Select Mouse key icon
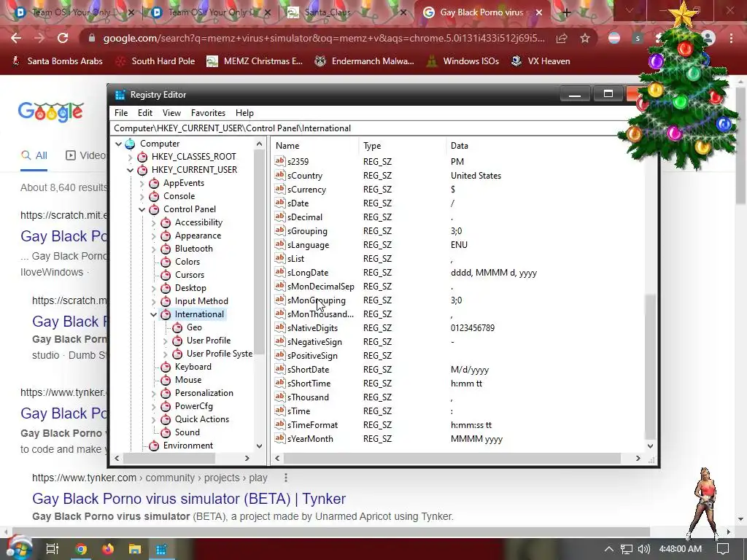747x560 pixels. point(166,380)
